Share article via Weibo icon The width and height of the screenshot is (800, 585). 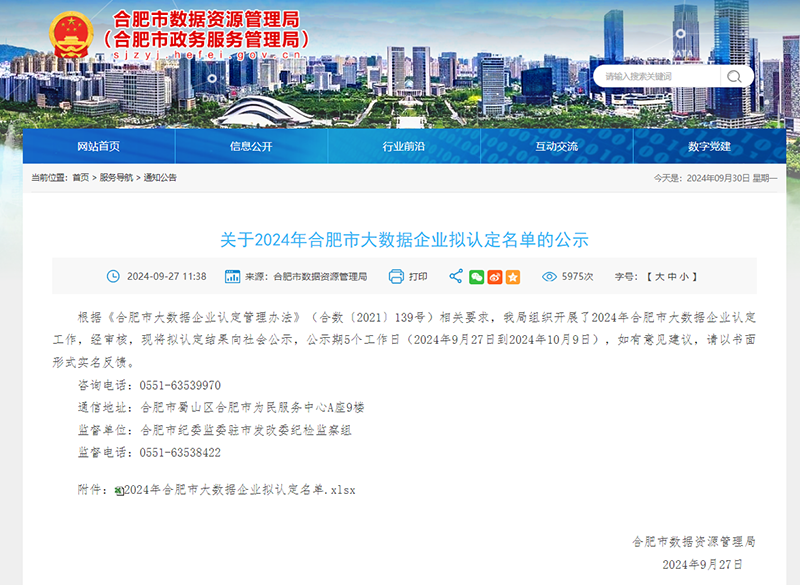point(495,276)
